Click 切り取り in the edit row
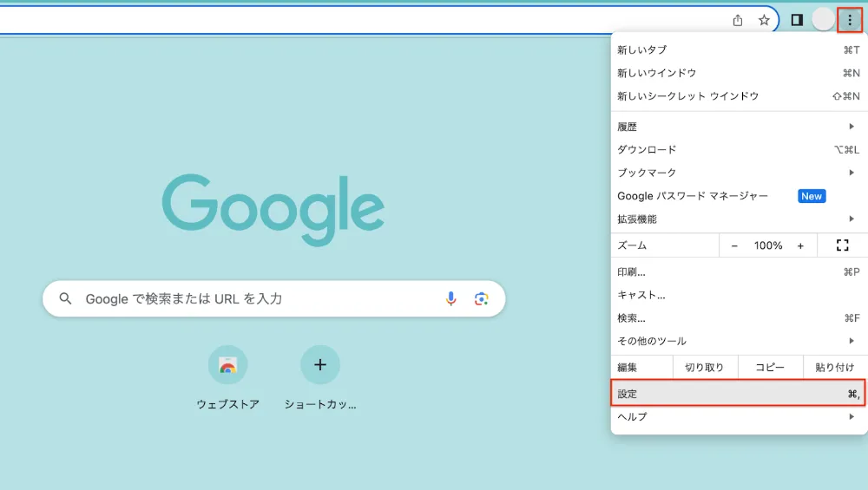Viewport: 868px width, 490px height. pos(704,367)
